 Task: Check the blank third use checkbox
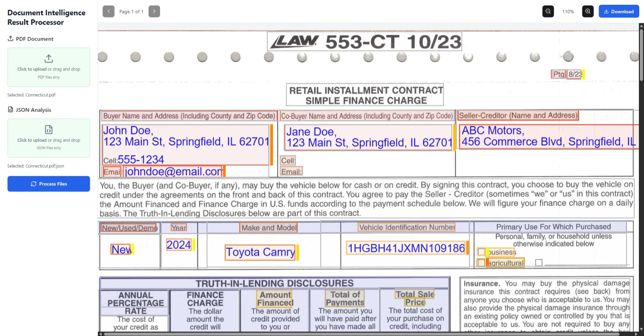[x=538, y=263]
